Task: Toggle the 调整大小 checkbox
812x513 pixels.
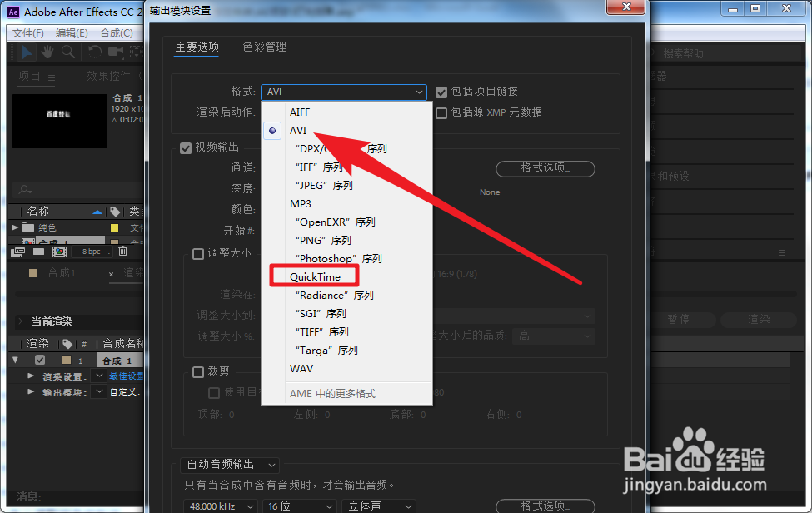Action: (x=197, y=254)
